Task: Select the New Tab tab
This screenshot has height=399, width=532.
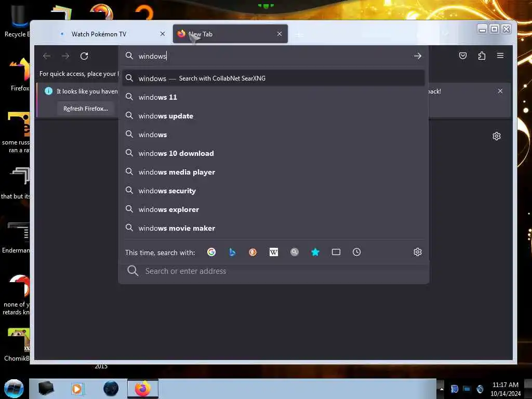Action: click(x=230, y=34)
